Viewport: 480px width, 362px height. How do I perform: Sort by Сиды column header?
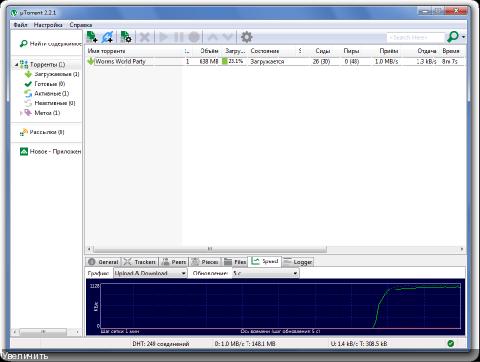click(322, 51)
